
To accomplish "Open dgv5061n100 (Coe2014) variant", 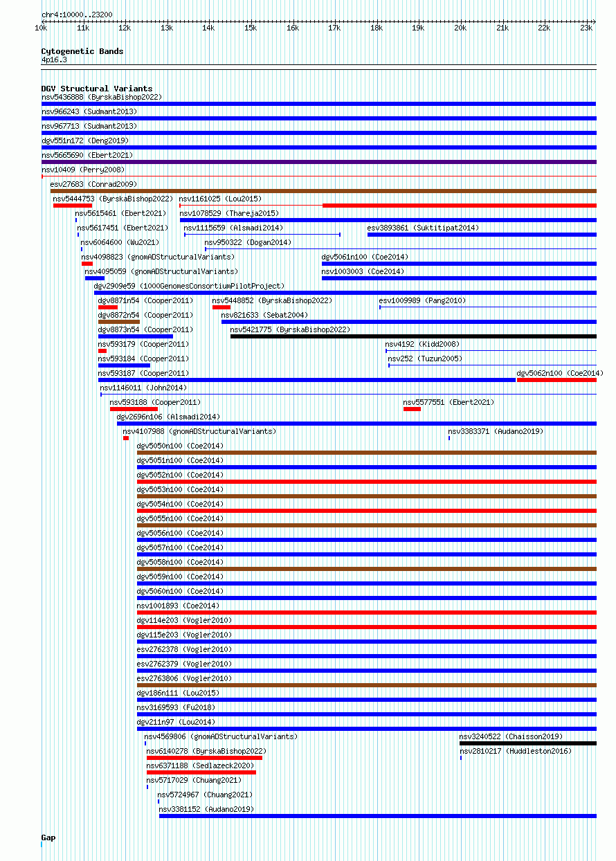I will (365, 257).
